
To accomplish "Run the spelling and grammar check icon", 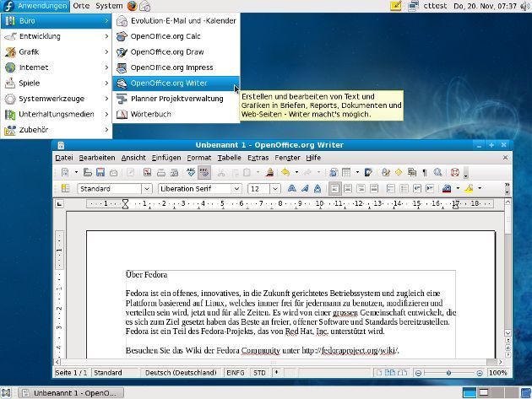I will click(191, 173).
